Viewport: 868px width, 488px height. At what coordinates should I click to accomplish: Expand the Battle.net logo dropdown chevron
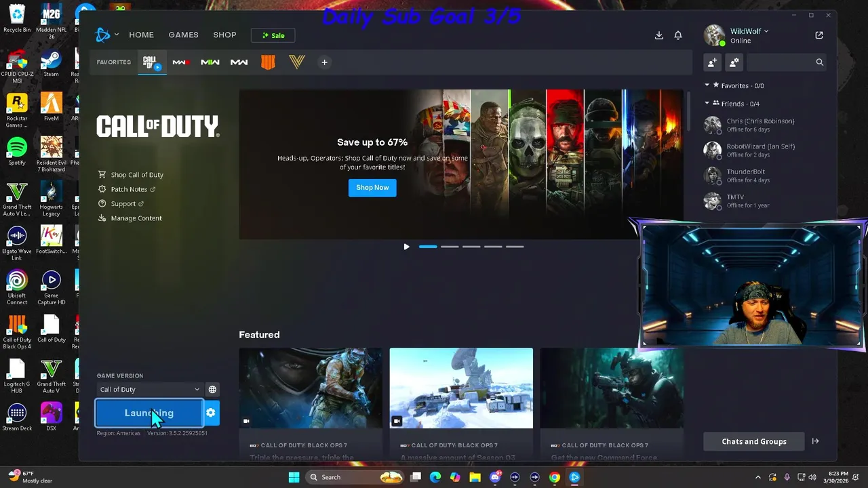[x=117, y=35]
